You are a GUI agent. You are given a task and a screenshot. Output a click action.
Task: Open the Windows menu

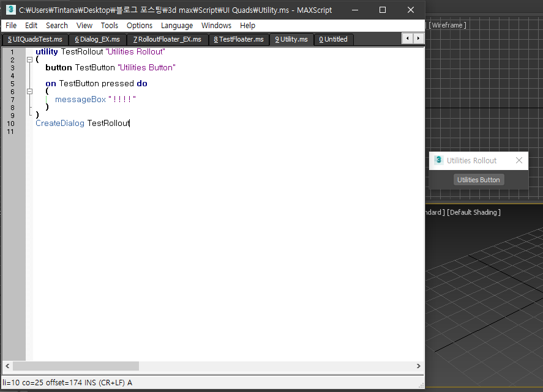click(216, 26)
